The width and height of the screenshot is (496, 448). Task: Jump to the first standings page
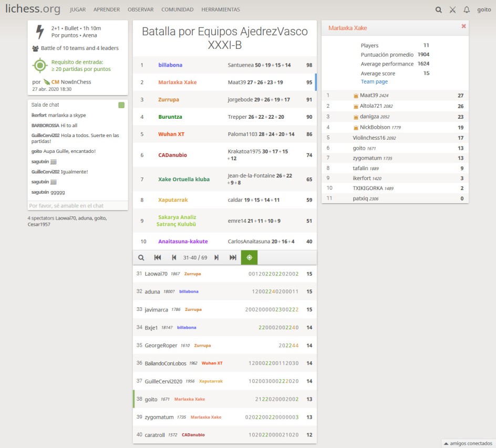[x=157, y=257]
